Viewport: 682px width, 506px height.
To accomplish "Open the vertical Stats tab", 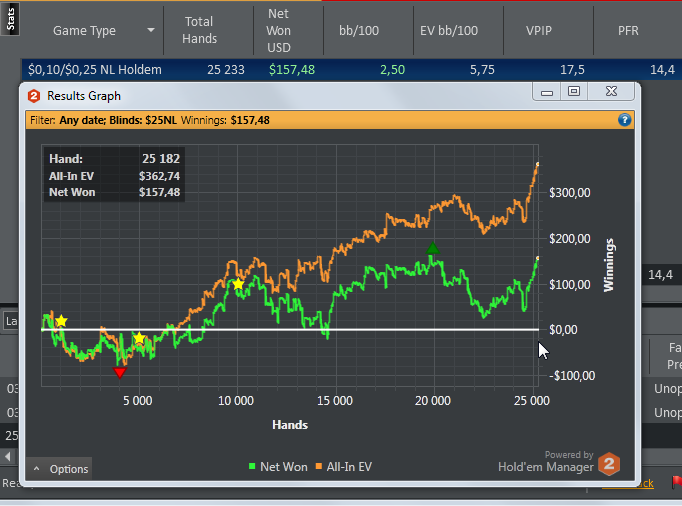I will tap(10, 19).
